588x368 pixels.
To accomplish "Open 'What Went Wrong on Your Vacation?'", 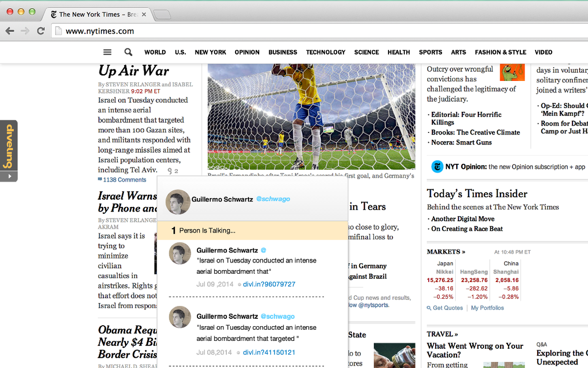I will [x=475, y=350].
